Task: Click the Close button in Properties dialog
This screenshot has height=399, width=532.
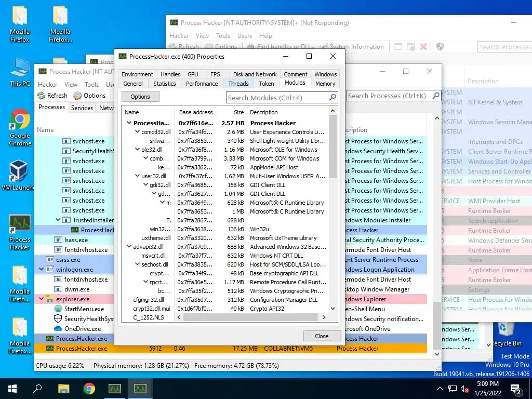Action: click(x=322, y=336)
